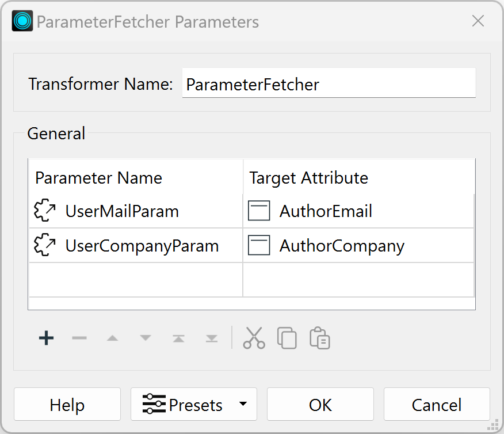
Task: Open the Presets dropdown
Action: pos(194,404)
